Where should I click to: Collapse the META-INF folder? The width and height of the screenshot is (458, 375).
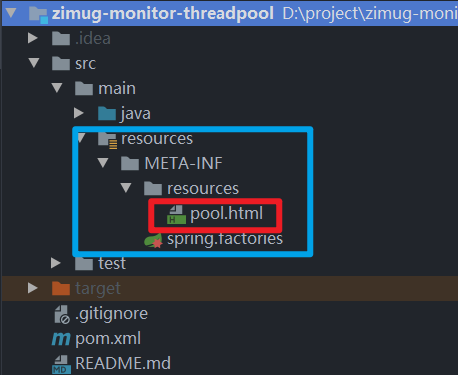coord(103,163)
